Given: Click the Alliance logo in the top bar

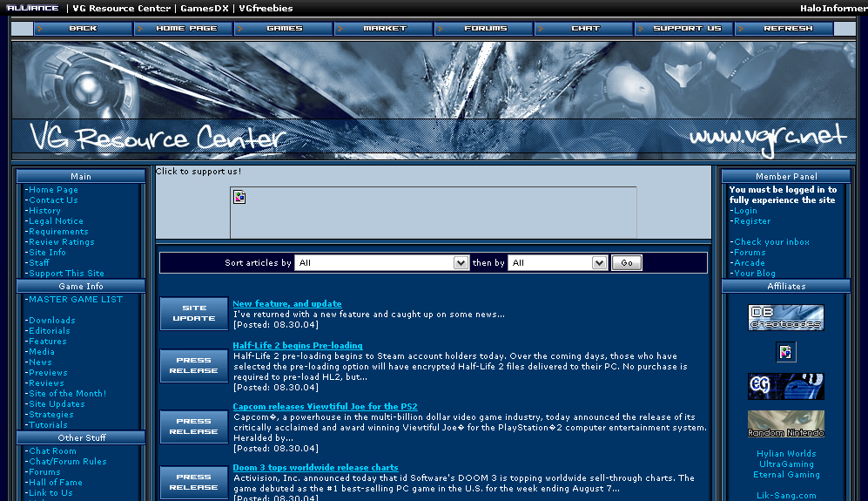Looking at the screenshot, I should [x=31, y=8].
